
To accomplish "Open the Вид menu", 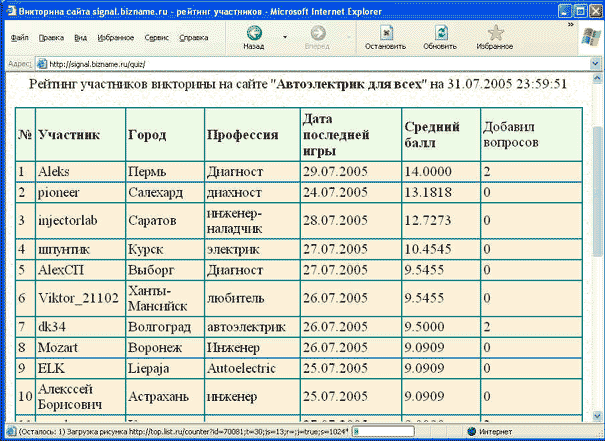I will pos(81,38).
